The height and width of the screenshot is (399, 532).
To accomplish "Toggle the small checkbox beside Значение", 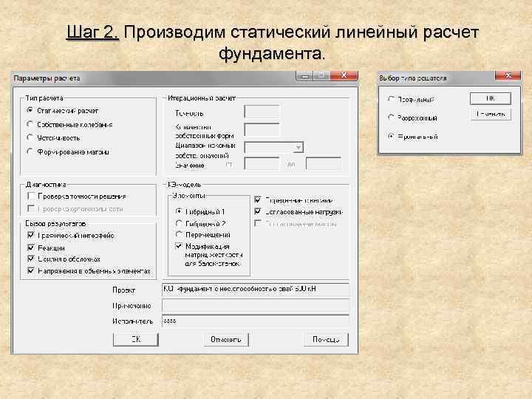I will coord(229,166).
